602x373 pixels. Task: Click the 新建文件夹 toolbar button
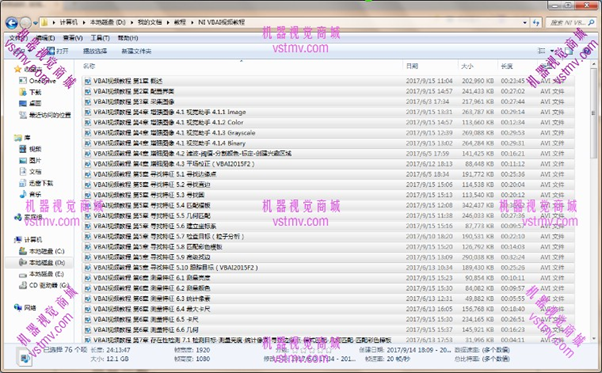(x=136, y=51)
